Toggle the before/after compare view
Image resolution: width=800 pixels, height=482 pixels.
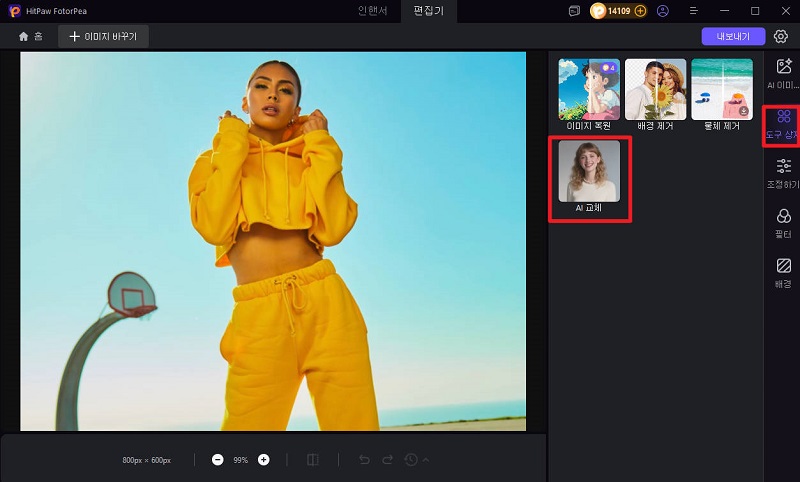313,460
